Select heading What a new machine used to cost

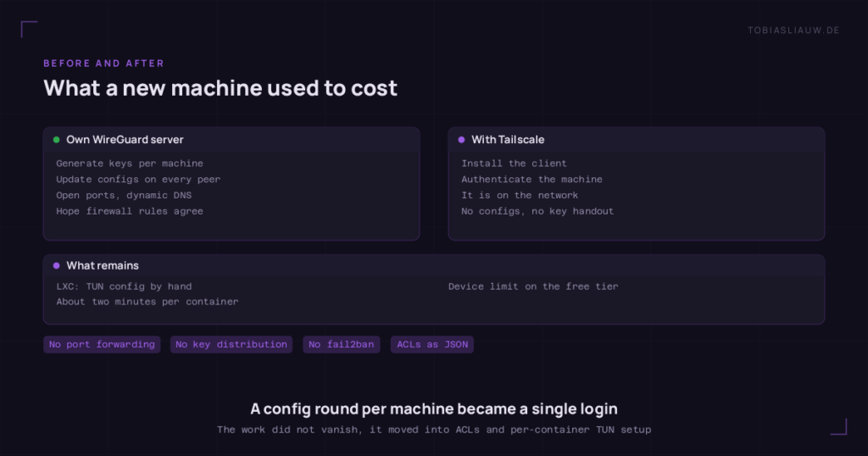tap(220, 88)
